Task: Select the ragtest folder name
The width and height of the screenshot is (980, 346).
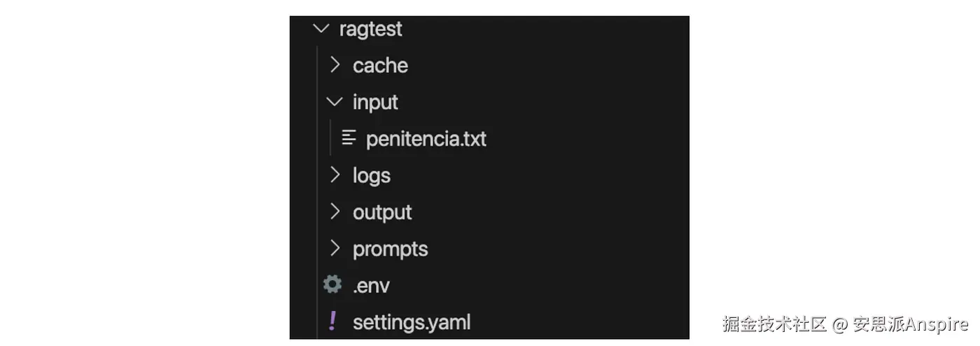Action: (x=370, y=29)
